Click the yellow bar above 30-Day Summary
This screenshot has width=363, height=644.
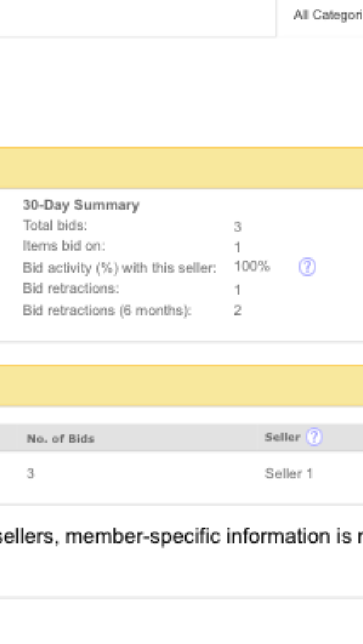[181, 168]
